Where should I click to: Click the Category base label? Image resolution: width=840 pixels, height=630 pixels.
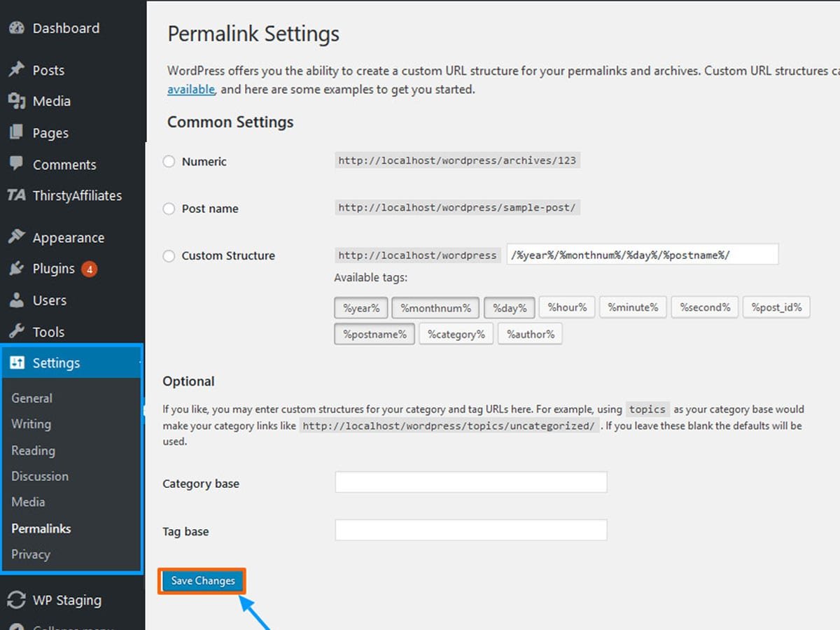click(201, 484)
